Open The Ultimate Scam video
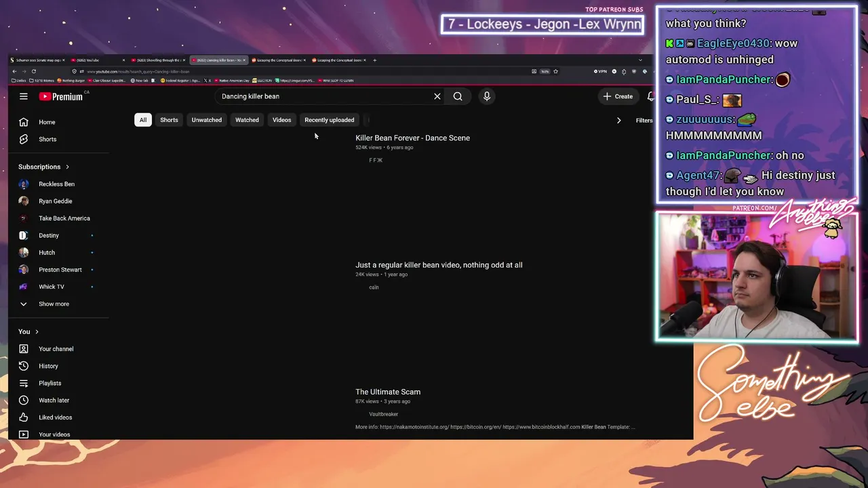Image resolution: width=868 pixels, height=488 pixels. tap(388, 392)
